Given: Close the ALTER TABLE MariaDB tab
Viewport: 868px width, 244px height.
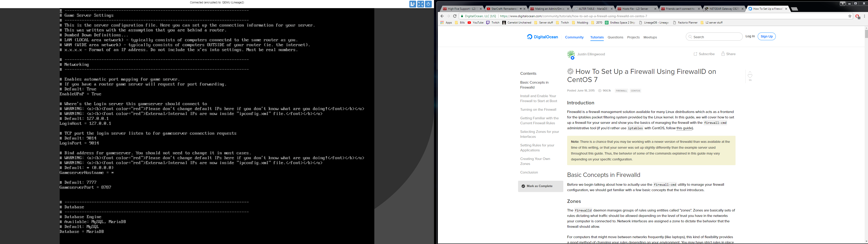Looking at the screenshot, I should pos(612,9).
